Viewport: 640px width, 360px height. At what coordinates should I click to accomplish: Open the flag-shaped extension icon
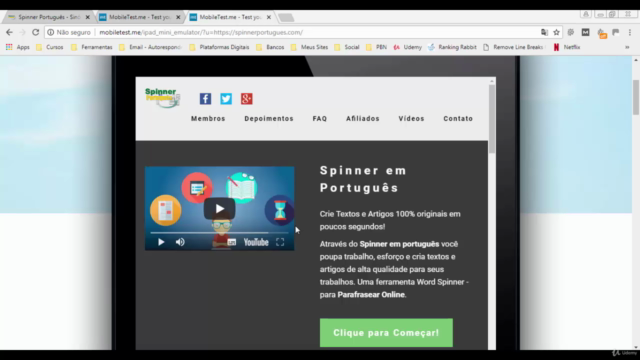coord(616,32)
